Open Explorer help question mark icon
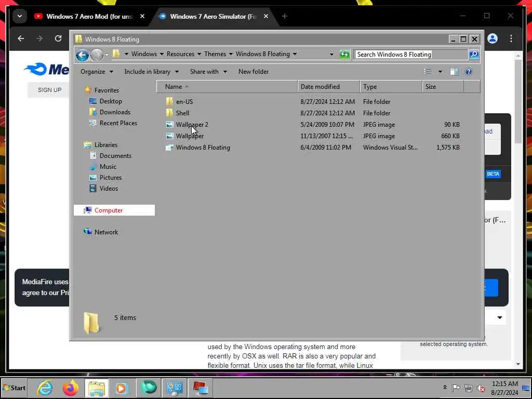The height and width of the screenshot is (399, 532). pos(469,72)
